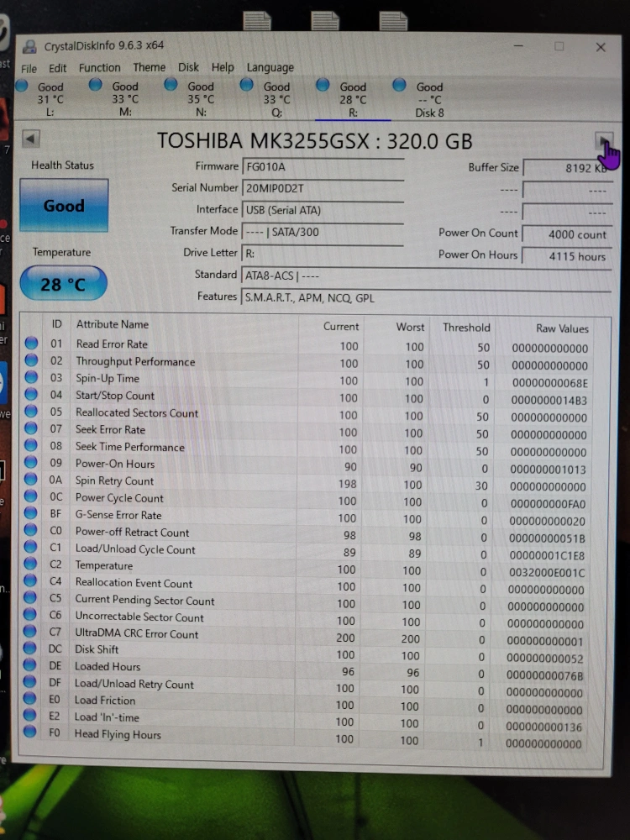Click status icon for Read Error Rate
This screenshot has width=630, height=840.
point(32,343)
